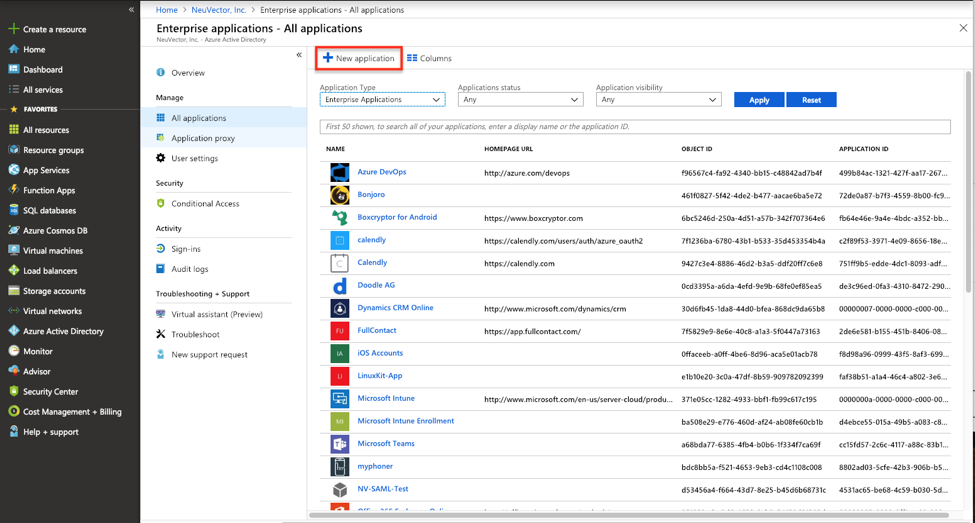Click the Doodle AG app icon
This screenshot has height=523, width=975.
(340, 285)
